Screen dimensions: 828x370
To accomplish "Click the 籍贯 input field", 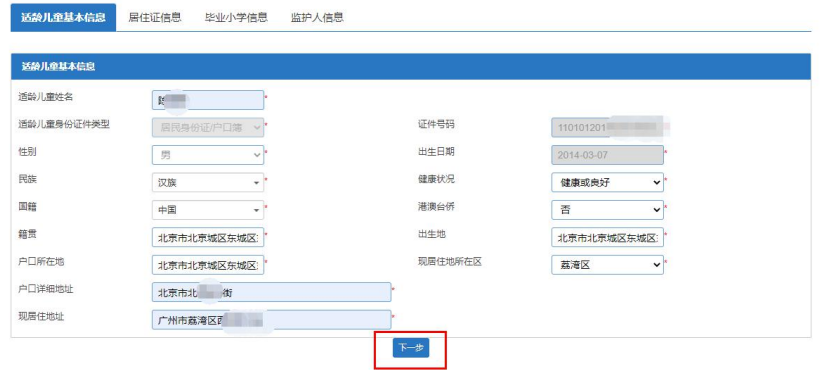I will point(208,238).
